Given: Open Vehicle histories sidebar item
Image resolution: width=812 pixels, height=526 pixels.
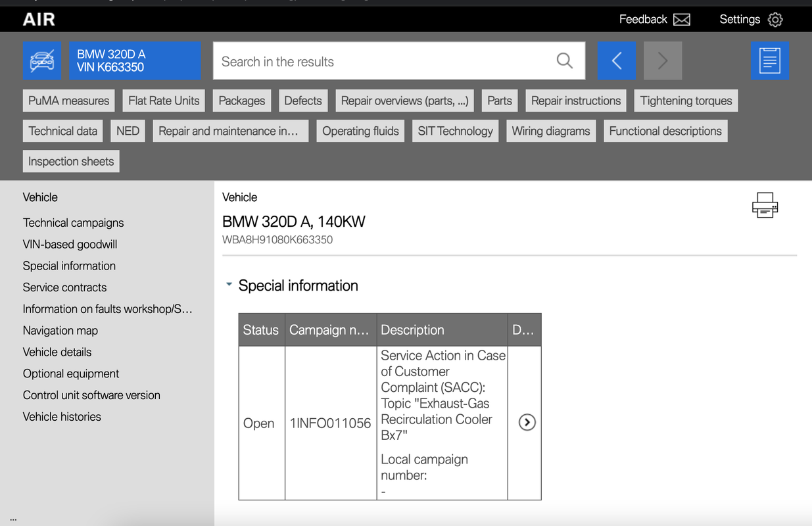Looking at the screenshot, I should [x=62, y=417].
